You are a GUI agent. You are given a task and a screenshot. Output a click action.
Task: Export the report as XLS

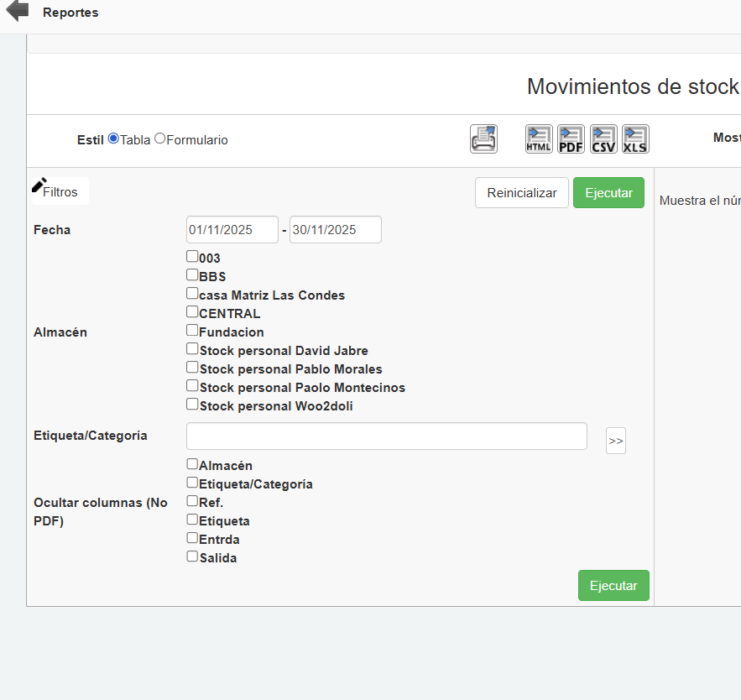635,138
